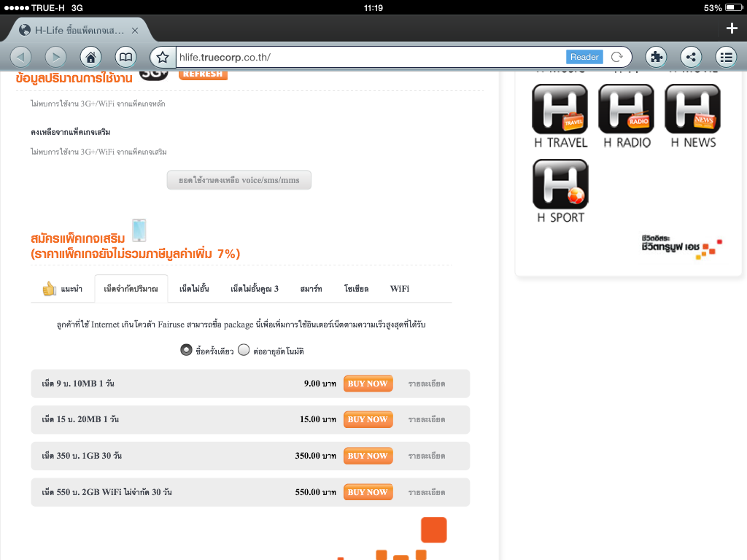Open the โซเชียล package tab

point(356,289)
